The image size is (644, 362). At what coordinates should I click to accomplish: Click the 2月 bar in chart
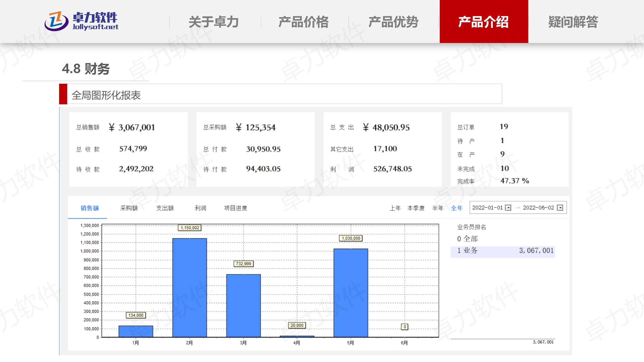tap(190, 288)
